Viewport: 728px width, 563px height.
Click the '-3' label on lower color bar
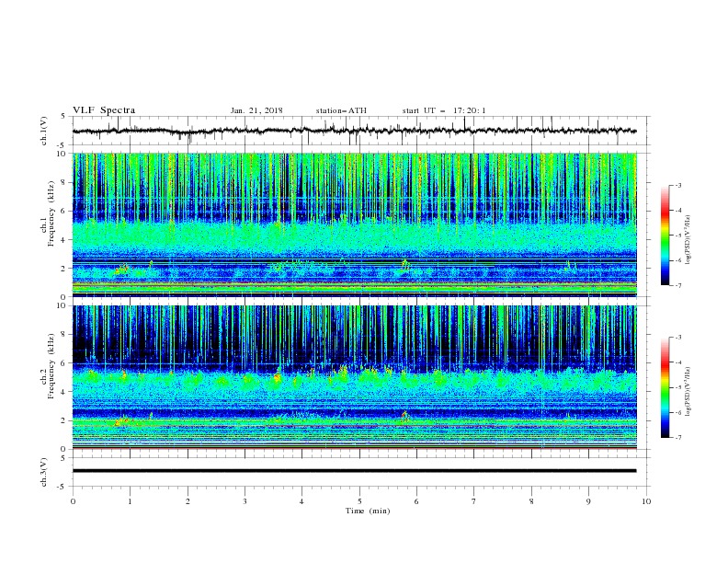coord(677,338)
